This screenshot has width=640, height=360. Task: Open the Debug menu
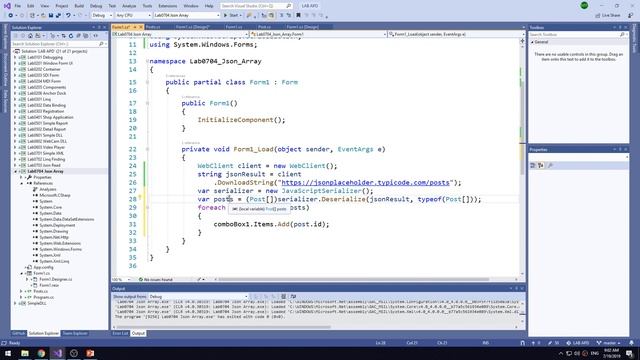coord(96,6)
